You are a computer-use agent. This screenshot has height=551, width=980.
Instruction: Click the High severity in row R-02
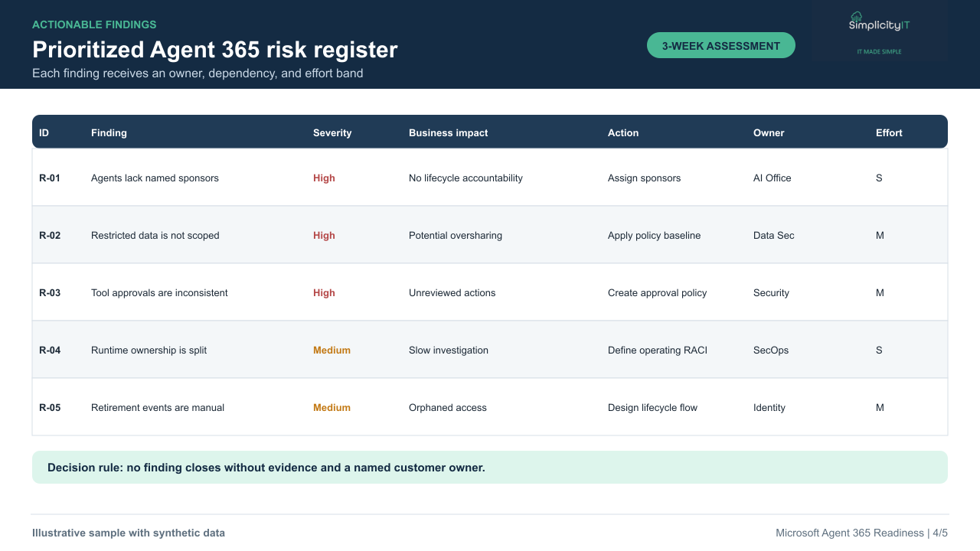[324, 235]
